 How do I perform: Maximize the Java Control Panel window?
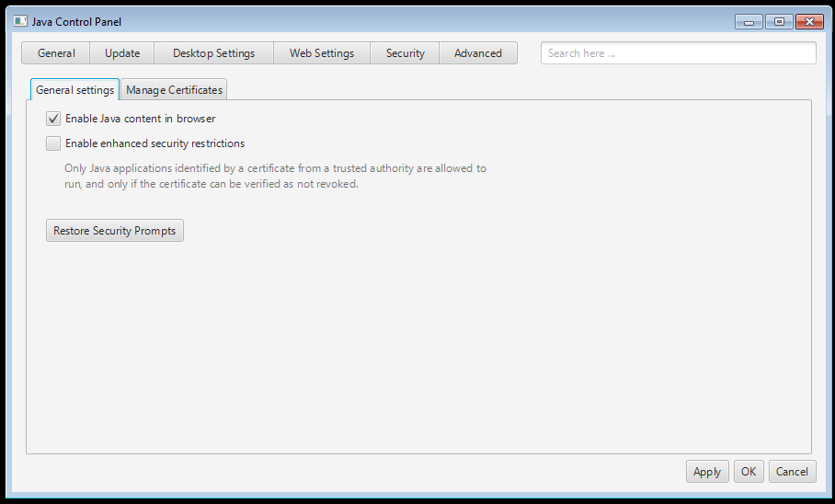779,22
